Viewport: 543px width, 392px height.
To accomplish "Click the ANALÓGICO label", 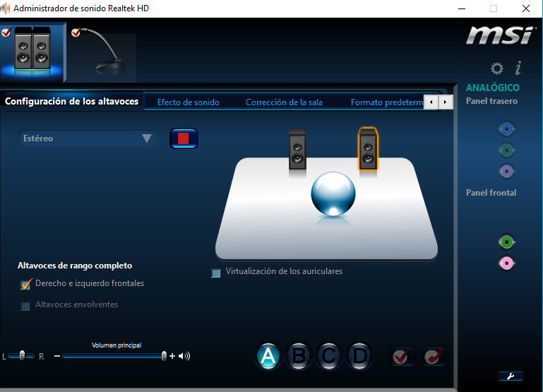I will tap(493, 88).
